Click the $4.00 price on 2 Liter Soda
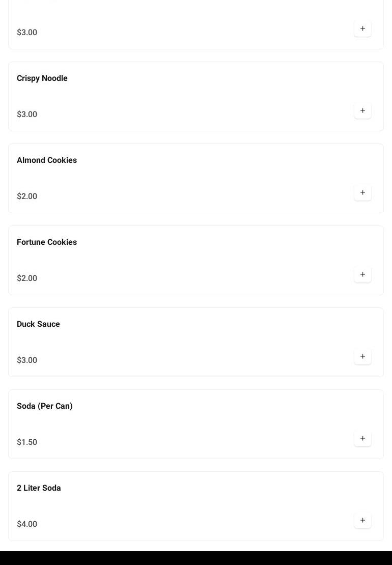Image resolution: width=392 pixels, height=565 pixels. click(27, 524)
